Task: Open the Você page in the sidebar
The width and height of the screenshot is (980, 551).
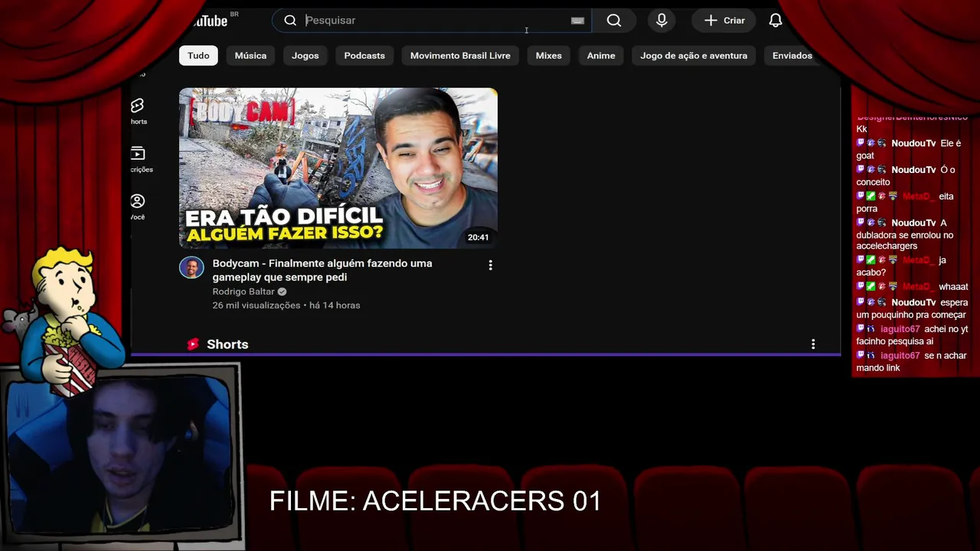Action: click(x=138, y=207)
